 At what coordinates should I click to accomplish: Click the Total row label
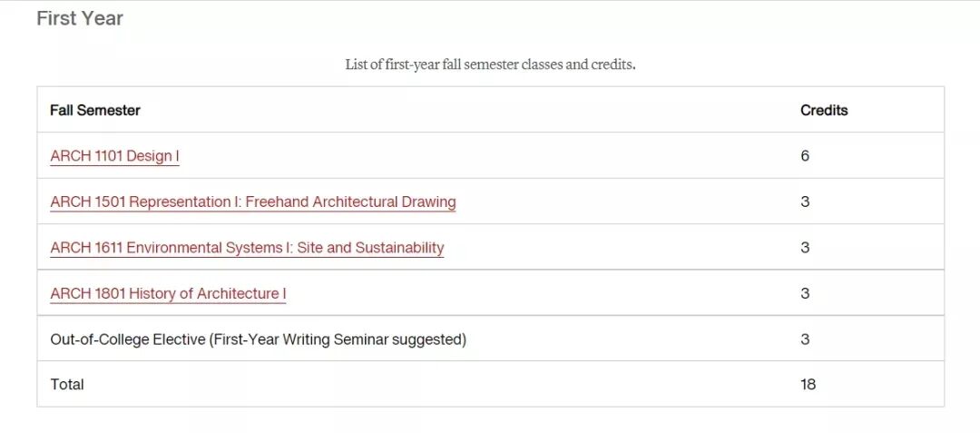point(67,384)
